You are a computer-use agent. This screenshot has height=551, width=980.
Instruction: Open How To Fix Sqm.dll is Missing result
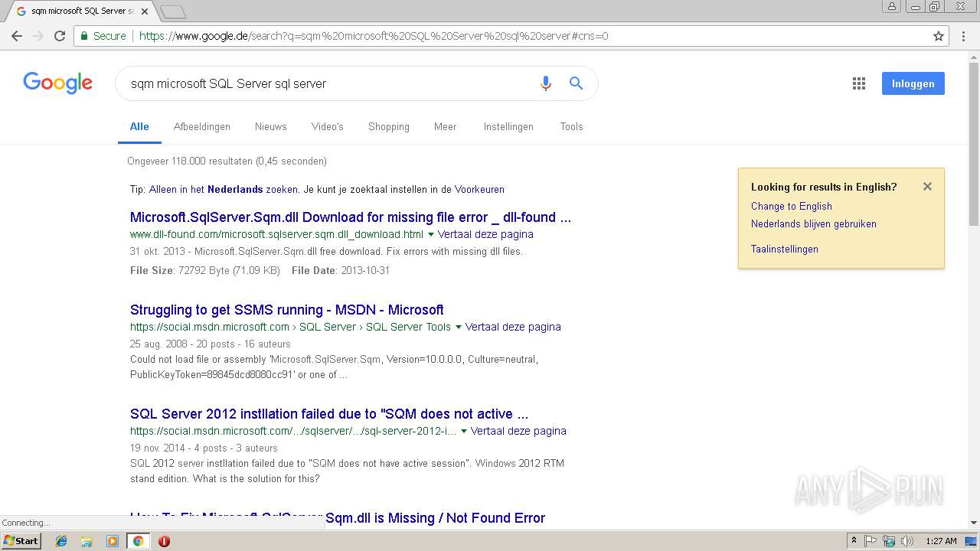tap(338, 518)
